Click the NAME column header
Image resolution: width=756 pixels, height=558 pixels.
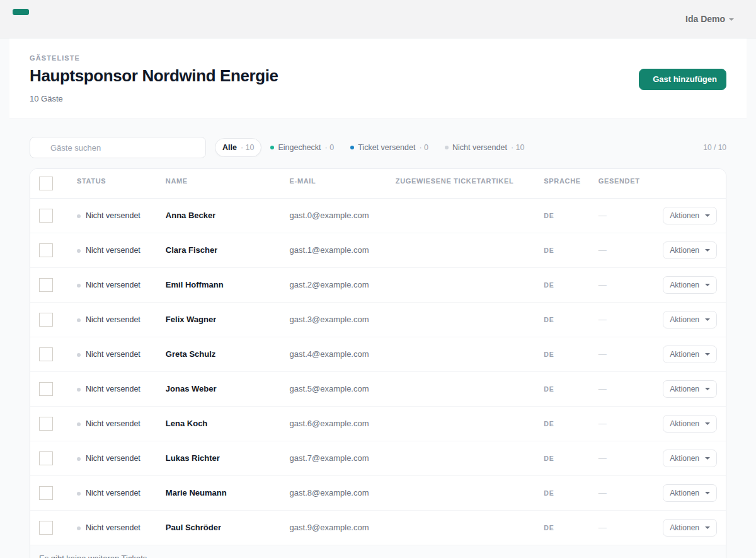[x=176, y=181]
